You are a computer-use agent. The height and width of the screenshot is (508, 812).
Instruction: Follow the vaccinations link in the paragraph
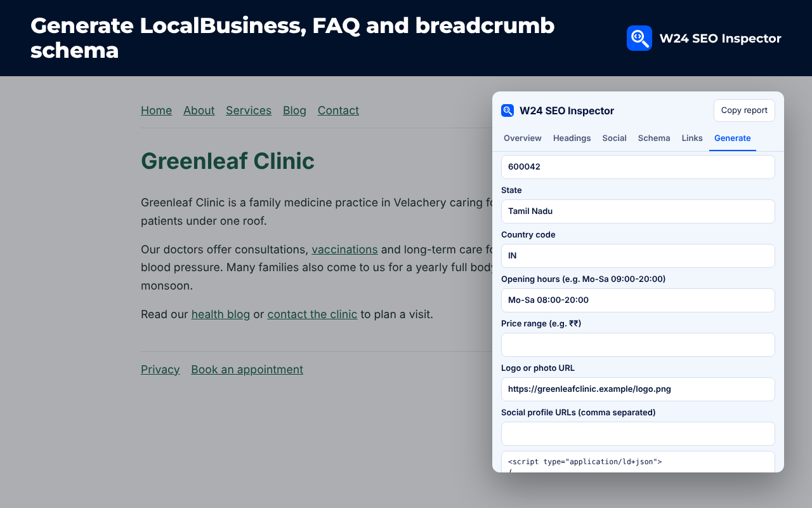click(x=344, y=250)
